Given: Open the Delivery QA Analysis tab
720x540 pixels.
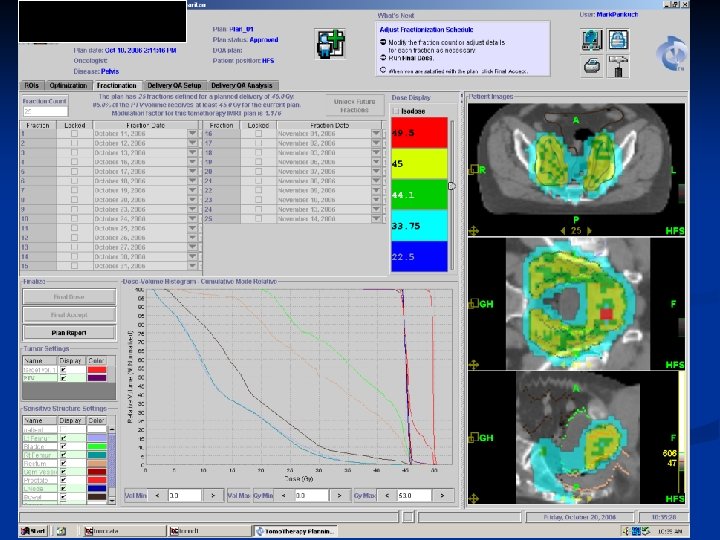Looking at the screenshot, I should click(242, 85).
